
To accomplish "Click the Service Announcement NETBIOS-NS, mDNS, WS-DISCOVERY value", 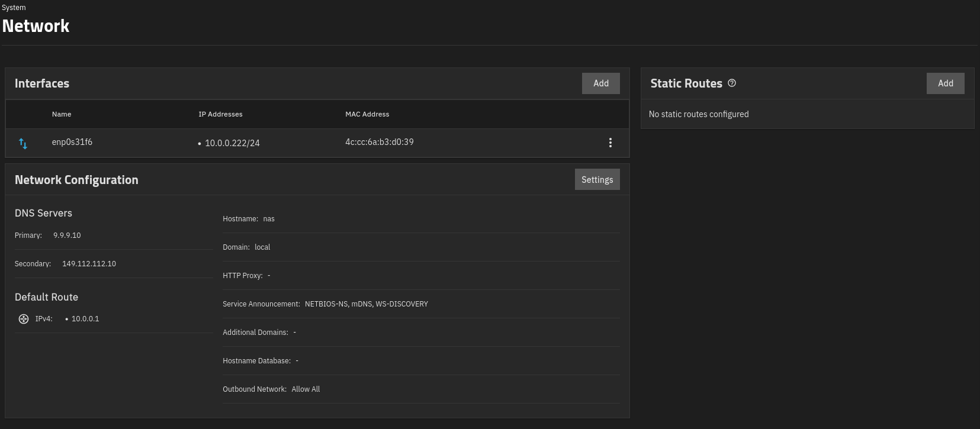I will (367, 304).
